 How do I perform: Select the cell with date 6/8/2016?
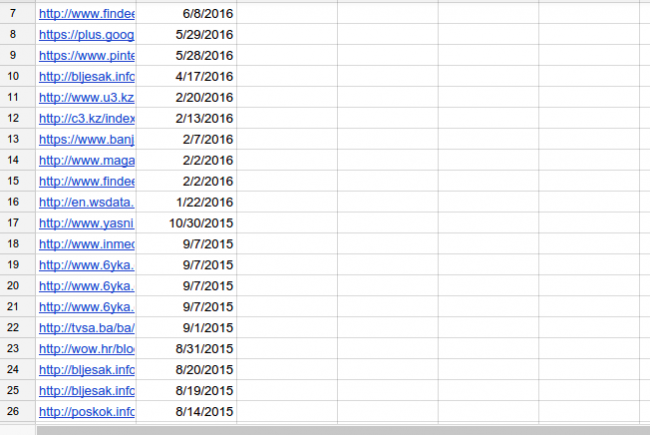186,13
